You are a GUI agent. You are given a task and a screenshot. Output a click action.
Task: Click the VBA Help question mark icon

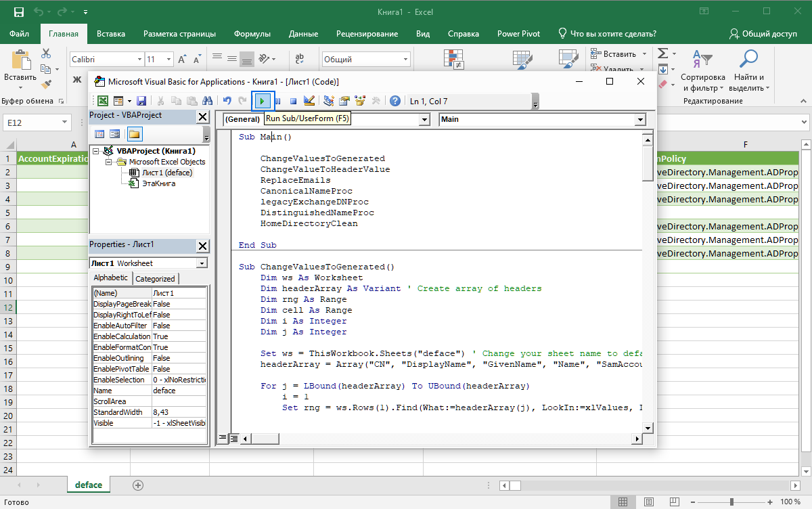pos(395,101)
